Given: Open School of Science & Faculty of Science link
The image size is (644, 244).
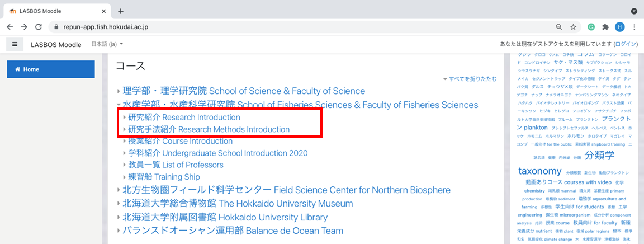Looking at the screenshot, I should pos(244,91).
